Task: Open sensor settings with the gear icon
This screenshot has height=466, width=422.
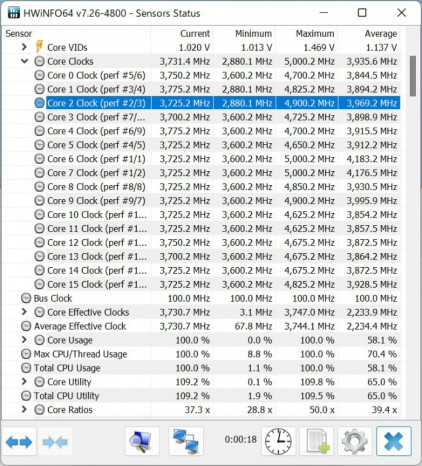Action: (355, 441)
